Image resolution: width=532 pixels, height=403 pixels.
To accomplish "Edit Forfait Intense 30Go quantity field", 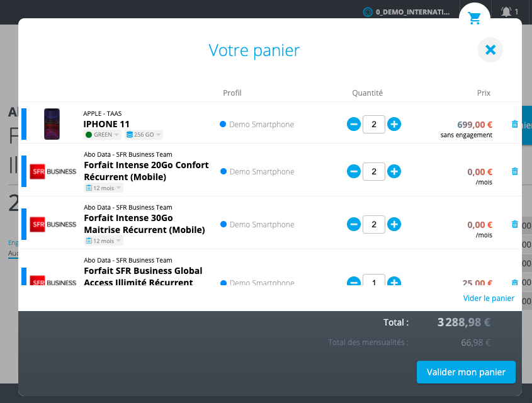I will [374, 224].
